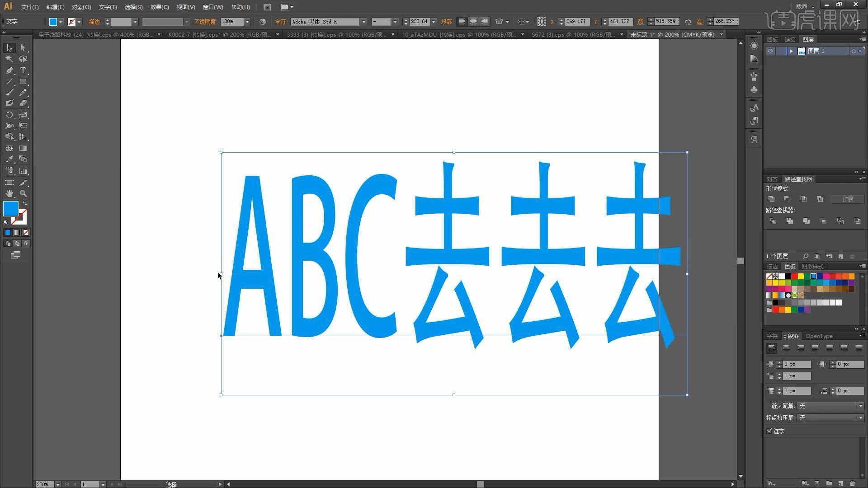Select the Scale tool

point(23,115)
